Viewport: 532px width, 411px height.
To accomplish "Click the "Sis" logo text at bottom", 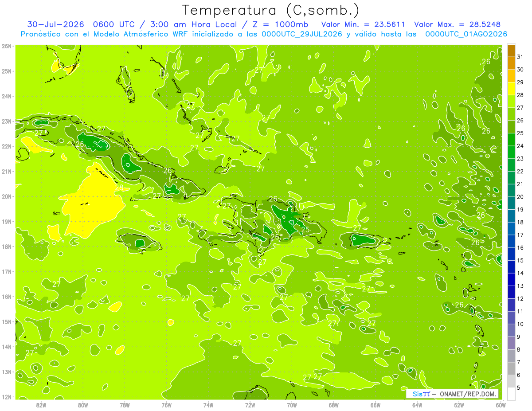I will click(418, 394).
